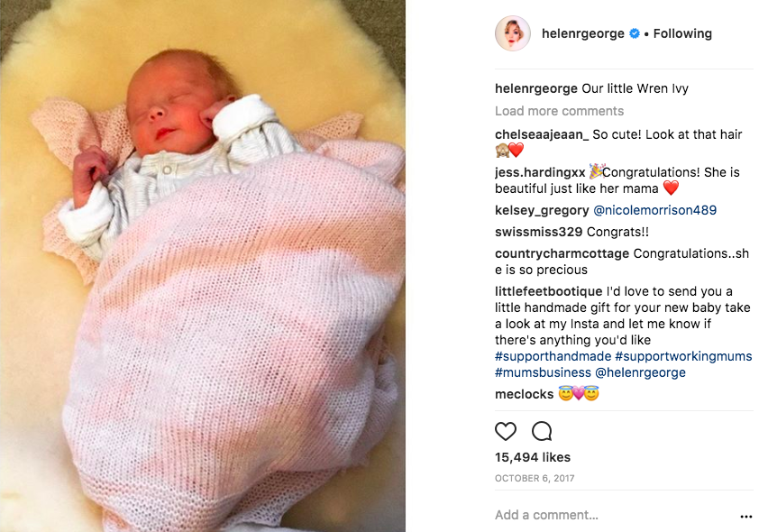The image size is (768, 532).
Task: Click the @helenrgeorge mention in comment
Action: click(640, 372)
